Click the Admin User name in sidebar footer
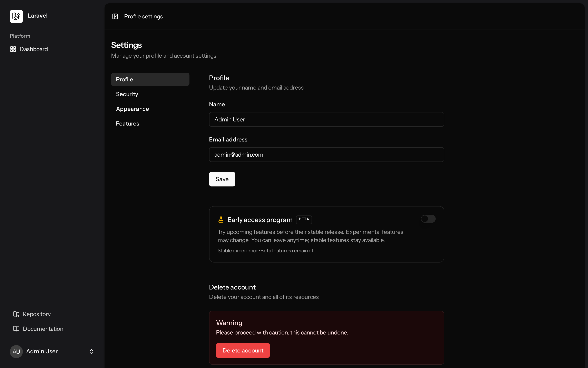 click(x=42, y=351)
